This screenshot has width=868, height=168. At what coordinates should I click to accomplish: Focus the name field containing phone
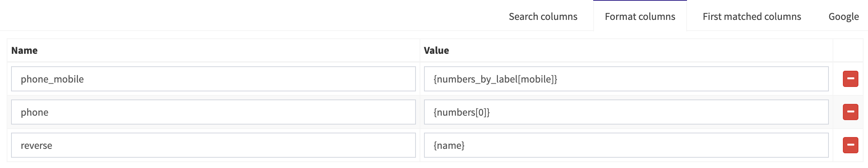(x=213, y=112)
